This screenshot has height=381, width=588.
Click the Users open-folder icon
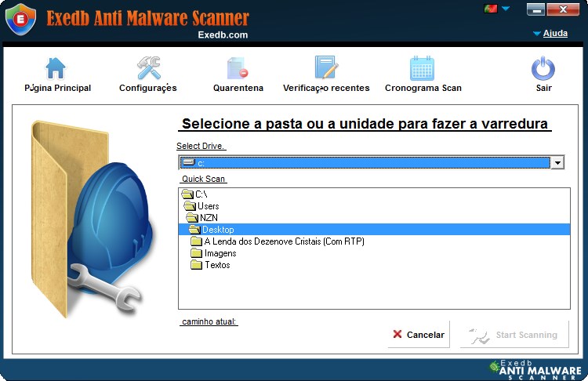click(x=190, y=206)
